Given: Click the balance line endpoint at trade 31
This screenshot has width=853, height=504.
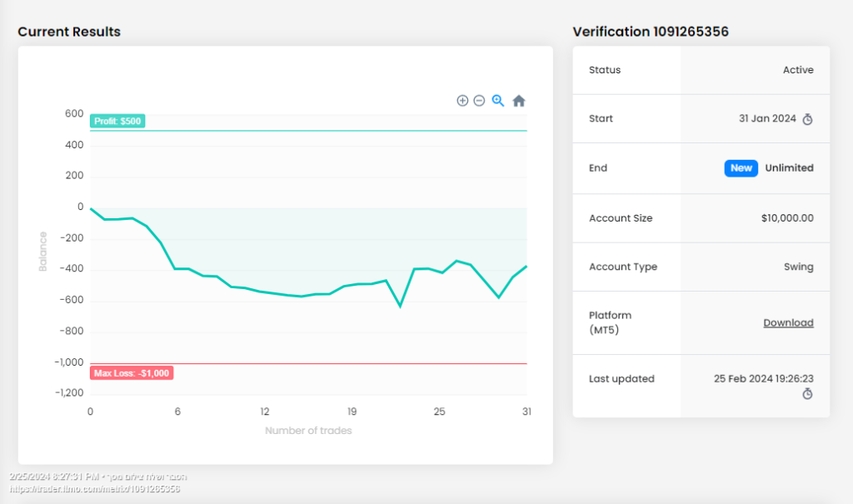Looking at the screenshot, I should (x=526, y=267).
